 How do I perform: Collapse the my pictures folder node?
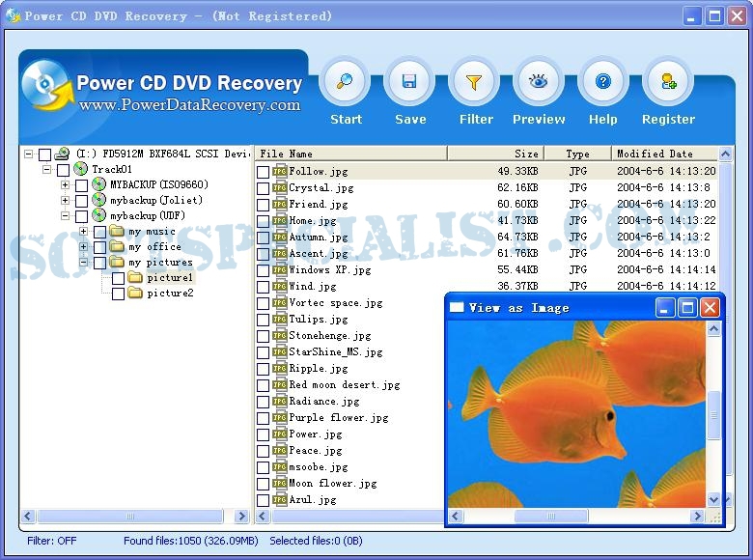pyautogui.click(x=84, y=263)
